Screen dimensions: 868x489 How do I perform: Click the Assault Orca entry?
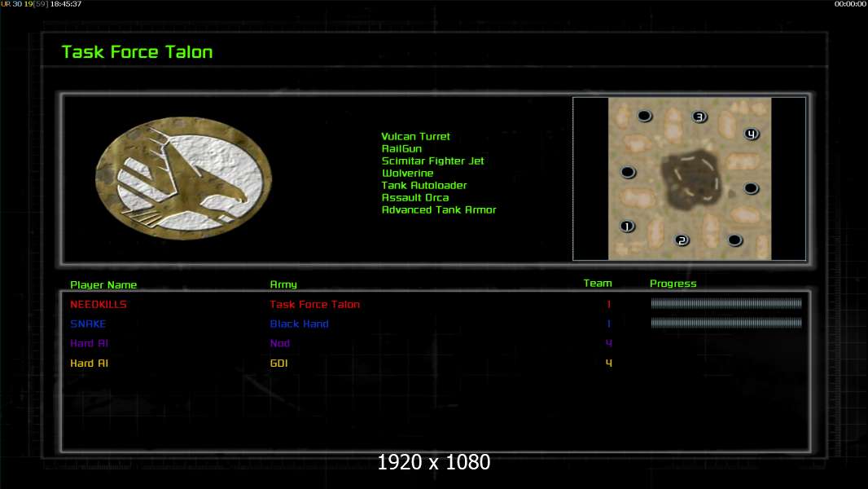(x=415, y=197)
